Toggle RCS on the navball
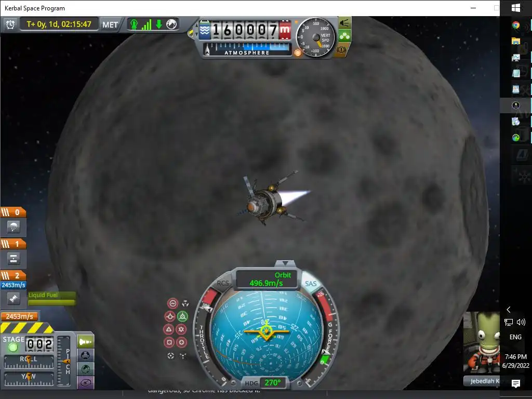 coord(223,283)
